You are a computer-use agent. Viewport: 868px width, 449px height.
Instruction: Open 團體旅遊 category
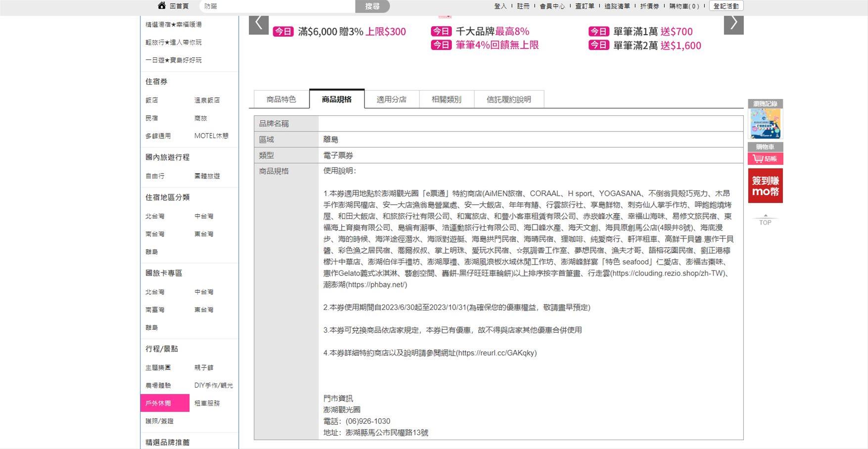(x=207, y=176)
